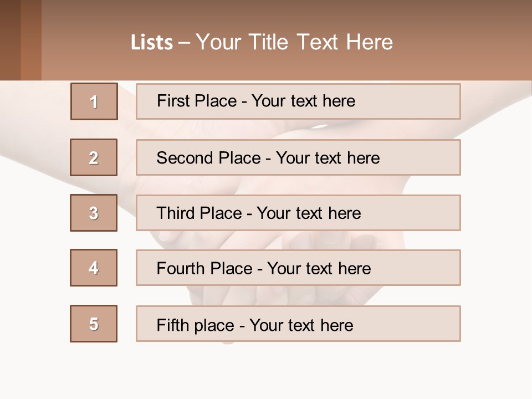
Task: Click the empty header banner right of the title
Action: pyautogui.click(x=465, y=42)
